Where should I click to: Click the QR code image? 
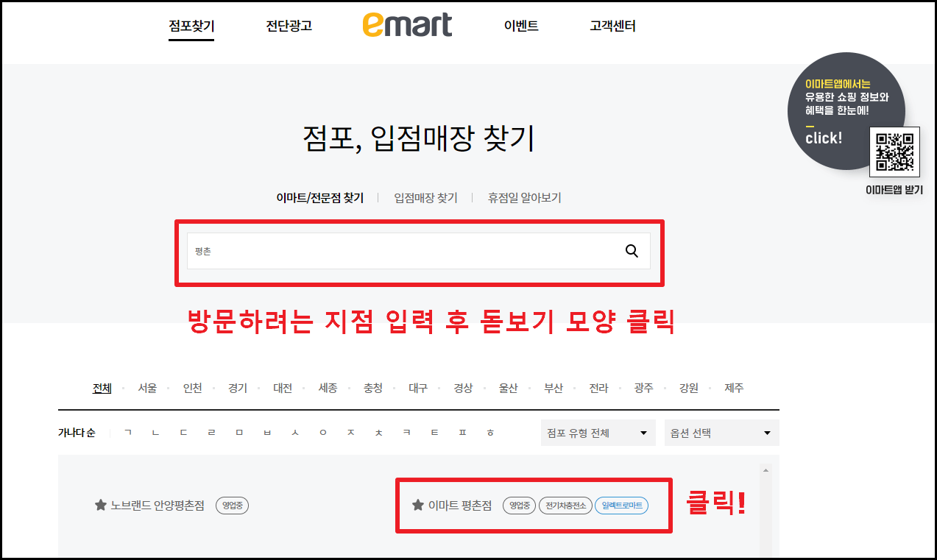pos(894,152)
